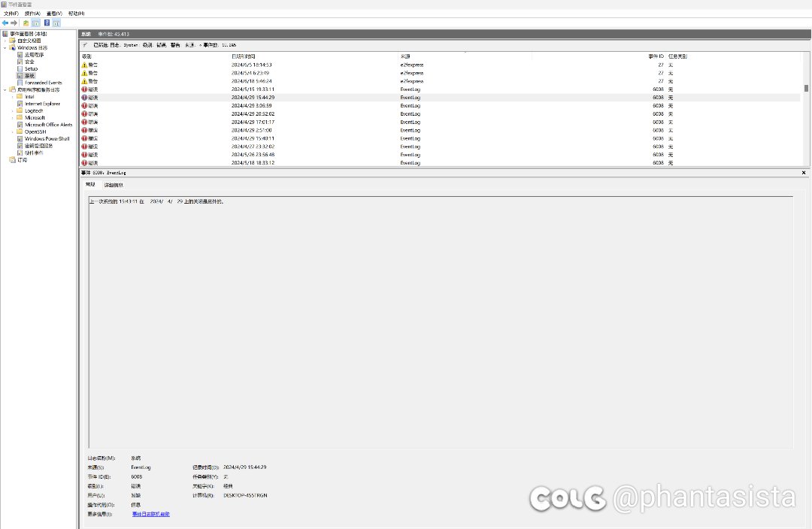Viewport: 812px width, 529px height.
Task: Open the 文件(F) menu
Action: click(x=11, y=14)
